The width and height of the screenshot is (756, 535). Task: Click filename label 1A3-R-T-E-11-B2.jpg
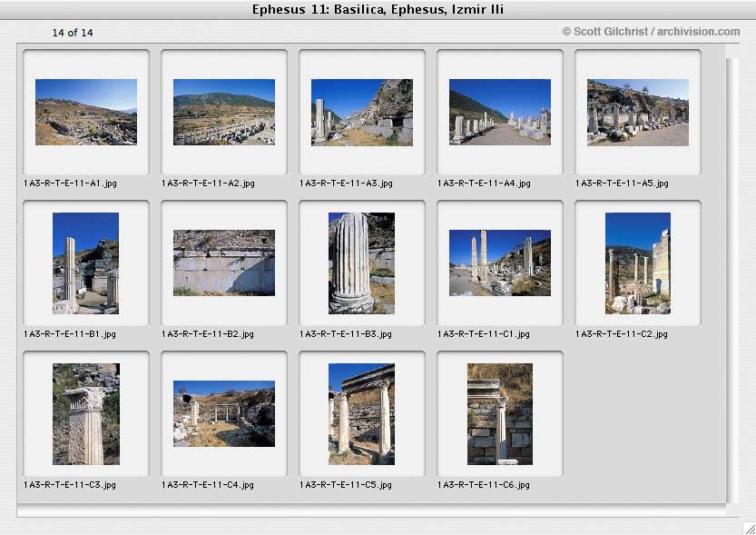click(207, 334)
